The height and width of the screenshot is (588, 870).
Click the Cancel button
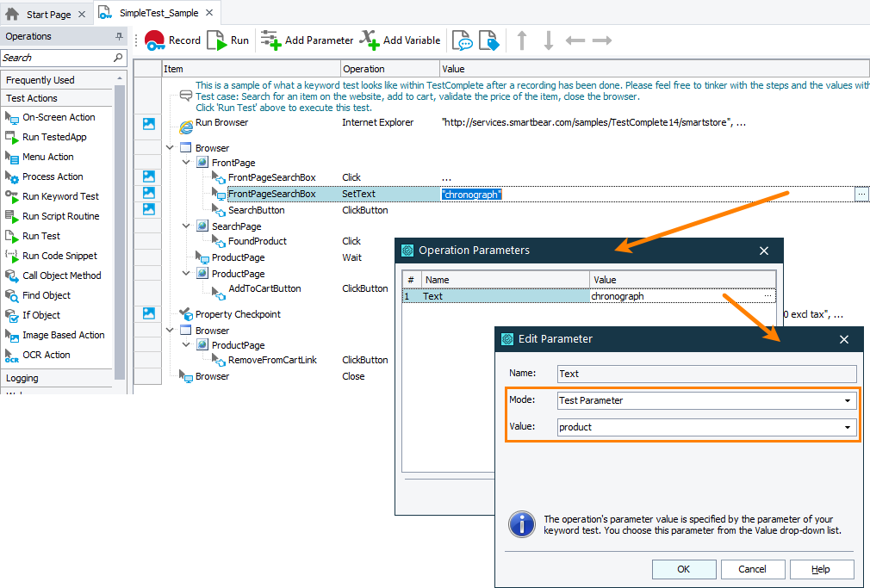tap(752, 569)
